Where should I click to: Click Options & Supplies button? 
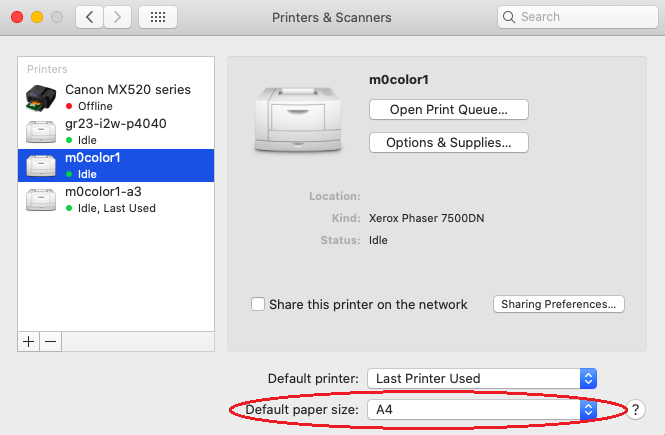coord(449,142)
